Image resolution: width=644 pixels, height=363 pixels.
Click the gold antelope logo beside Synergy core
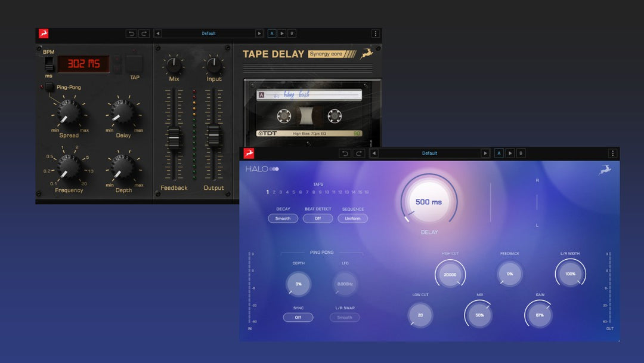tap(367, 54)
